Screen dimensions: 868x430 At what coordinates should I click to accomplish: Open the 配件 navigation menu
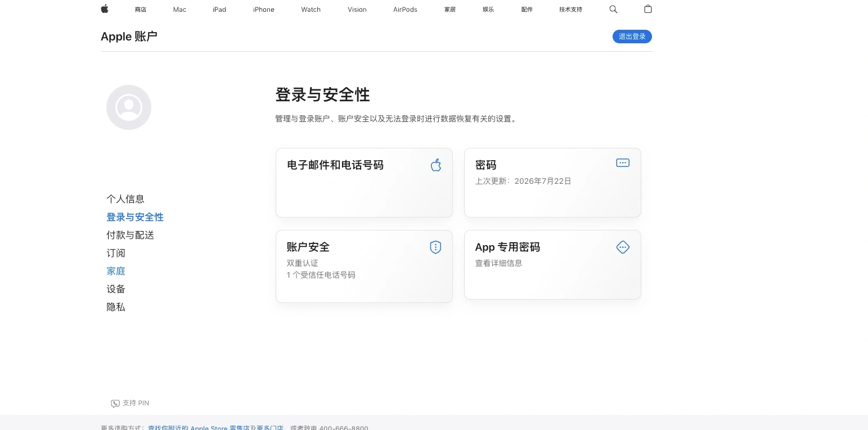[527, 10]
